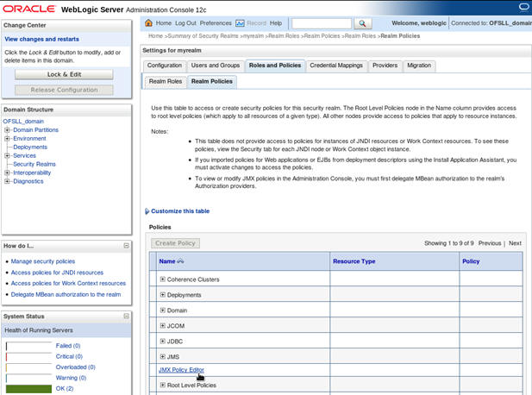This screenshot has width=532, height=395.
Task: Click Home text link in toolbar
Action: 164,23
